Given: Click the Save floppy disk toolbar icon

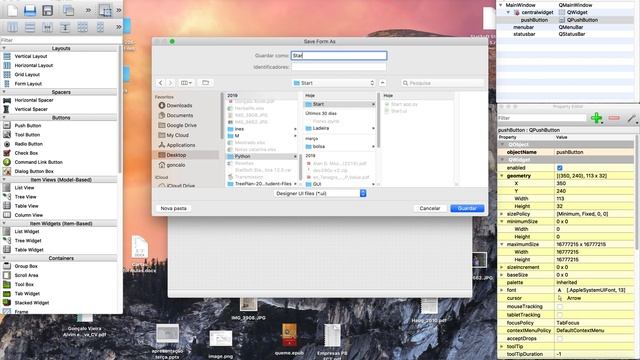Looking at the screenshot, I should (48, 10).
